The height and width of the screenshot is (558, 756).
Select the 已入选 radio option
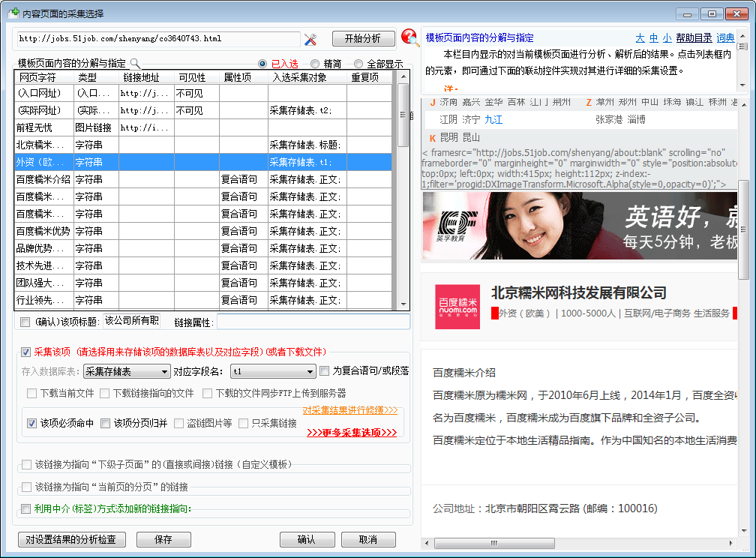tap(262, 64)
